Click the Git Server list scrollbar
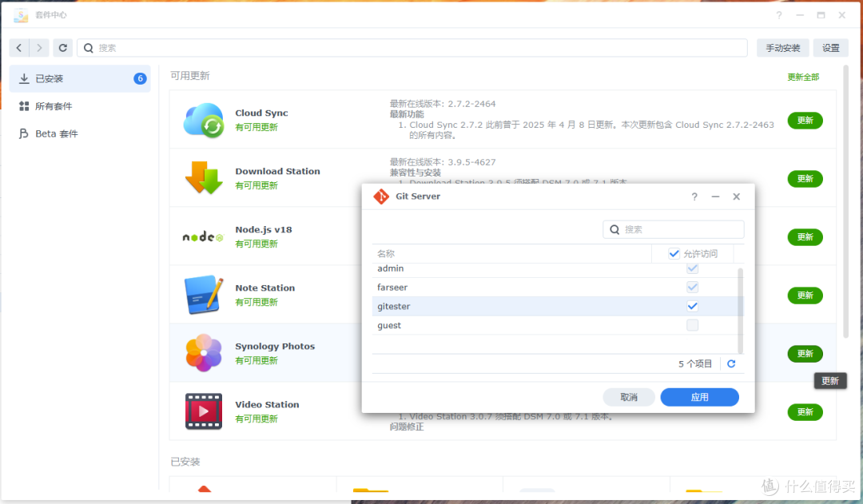The width and height of the screenshot is (863, 504). tap(740, 311)
